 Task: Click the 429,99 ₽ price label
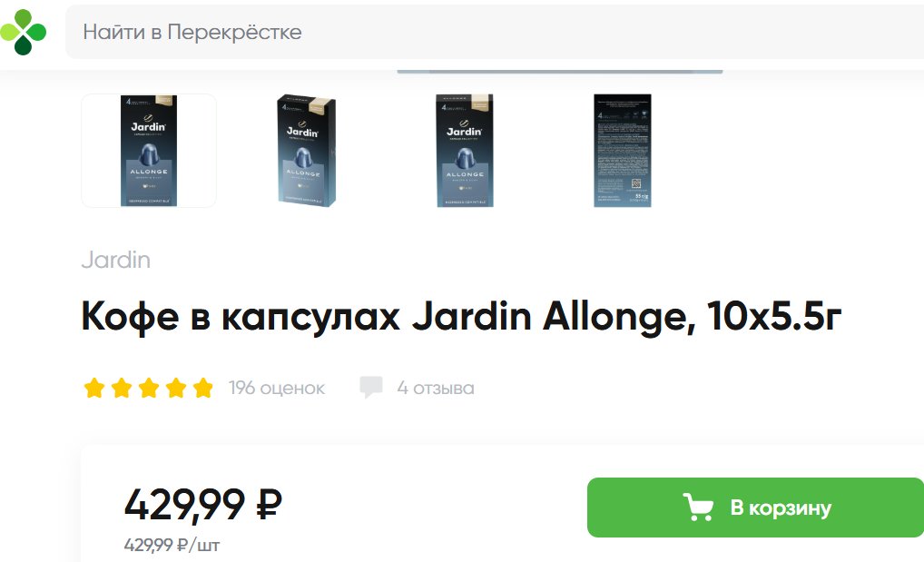coord(203,505)
